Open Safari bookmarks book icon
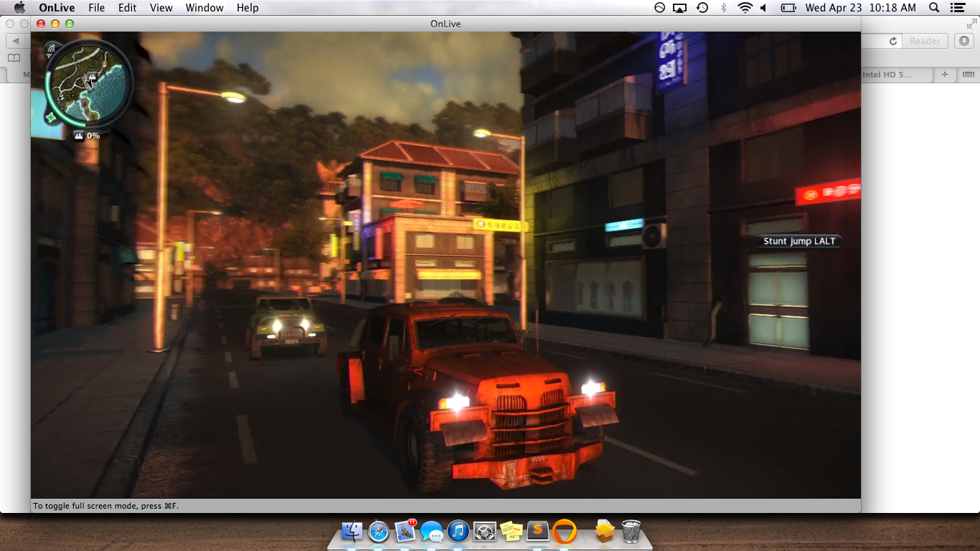 pyautogui.click(x=14, y=58)
